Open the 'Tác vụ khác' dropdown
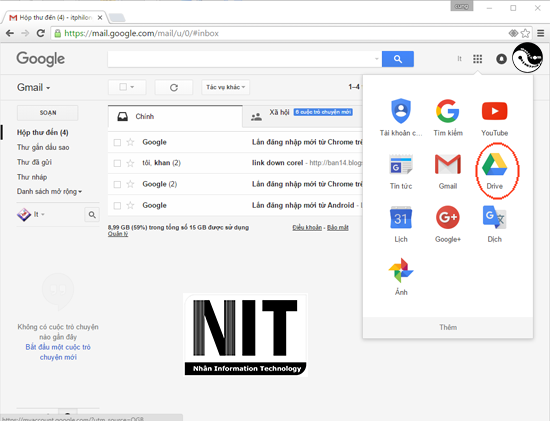 [x=225, y=87]
